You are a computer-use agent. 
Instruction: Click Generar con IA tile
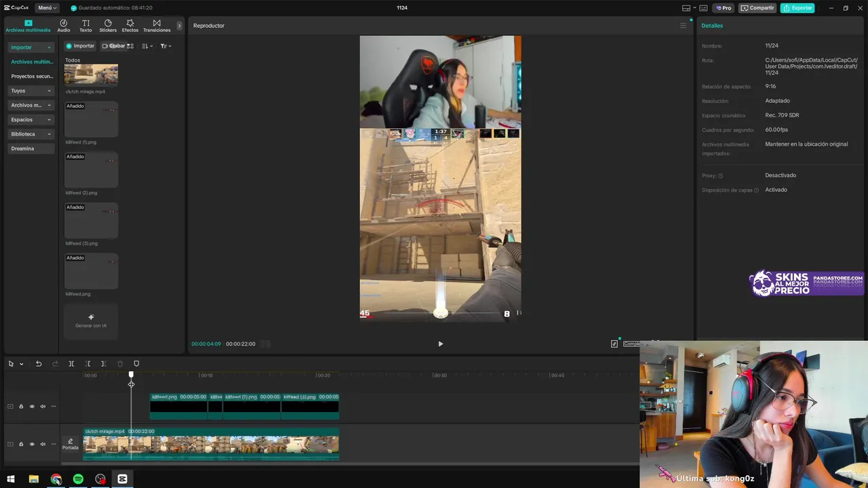pos(91,321)
